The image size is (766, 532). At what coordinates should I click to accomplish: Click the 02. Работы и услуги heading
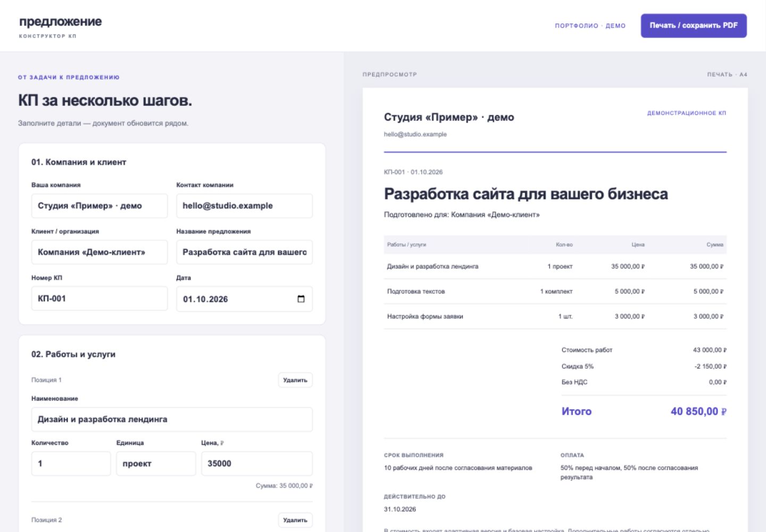point(73,354)
